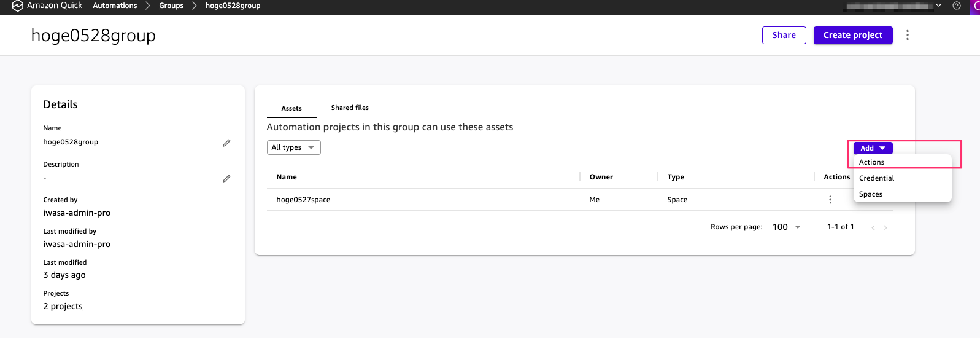Click the Share button
980x338 pixels.
(x=784, y=35)
